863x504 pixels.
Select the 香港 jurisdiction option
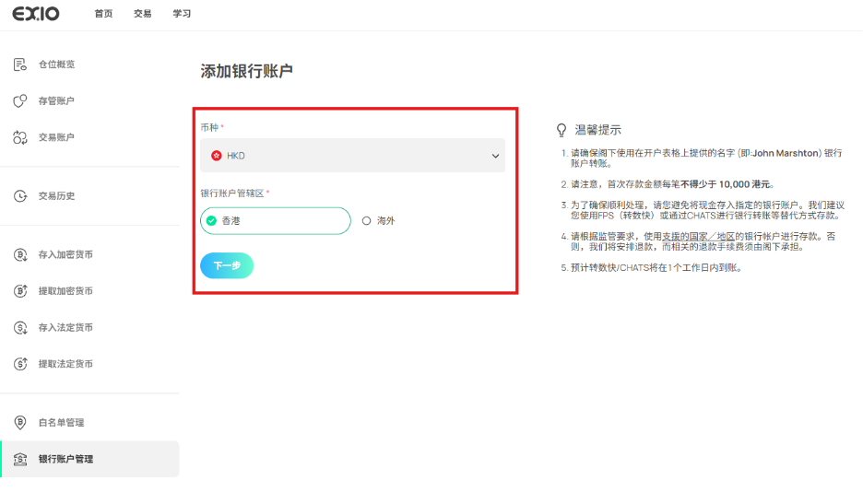pos(275,221)
